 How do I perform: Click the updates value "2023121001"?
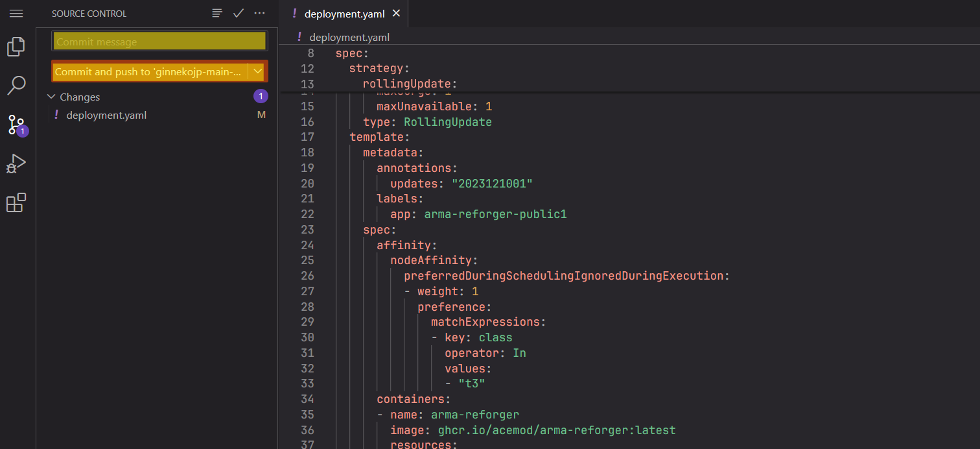click(492, 184)
